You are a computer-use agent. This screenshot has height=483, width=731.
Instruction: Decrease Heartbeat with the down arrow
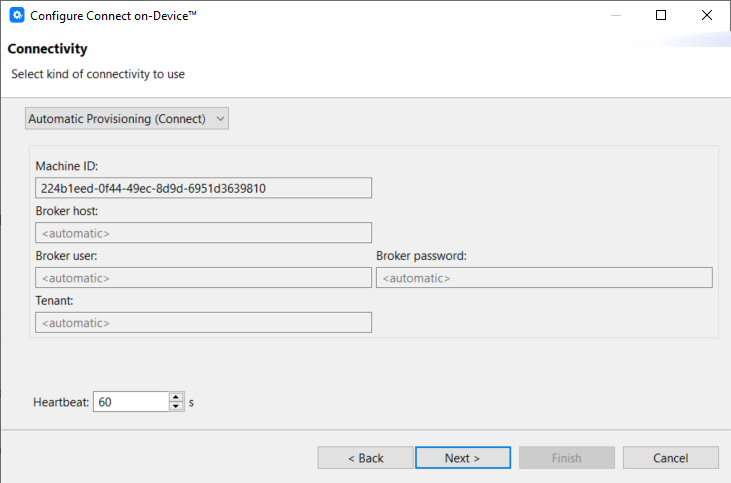click(177, 407)
